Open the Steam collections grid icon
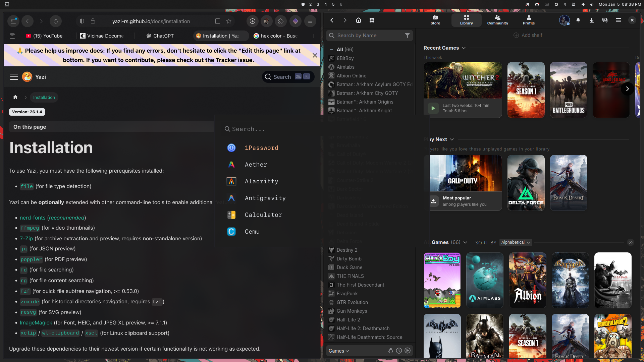This screenshot has height=362, width=644. [372, 20]
